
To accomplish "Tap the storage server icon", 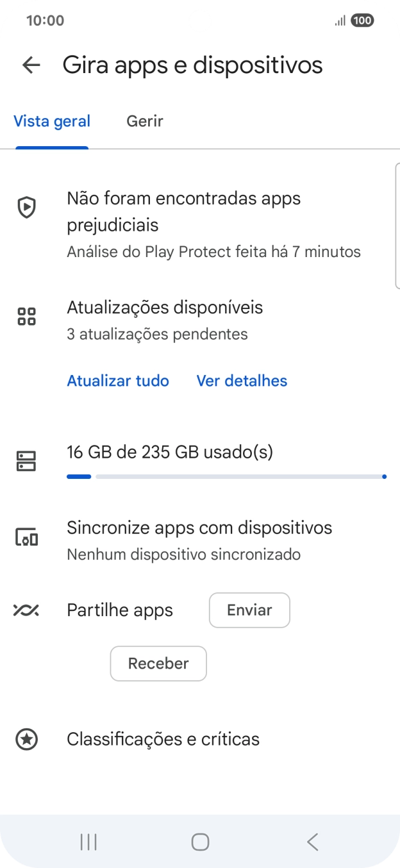I will point(26,461).
